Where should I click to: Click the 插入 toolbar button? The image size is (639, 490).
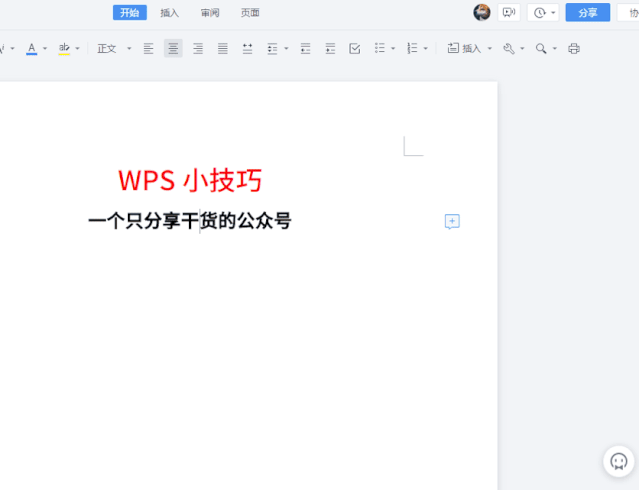464,49
